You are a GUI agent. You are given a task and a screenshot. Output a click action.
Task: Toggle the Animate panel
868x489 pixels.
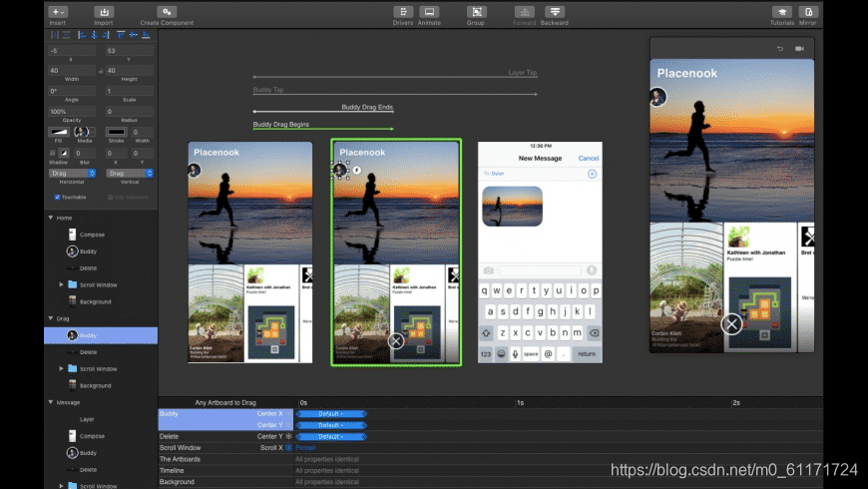(x=429, y=12)
